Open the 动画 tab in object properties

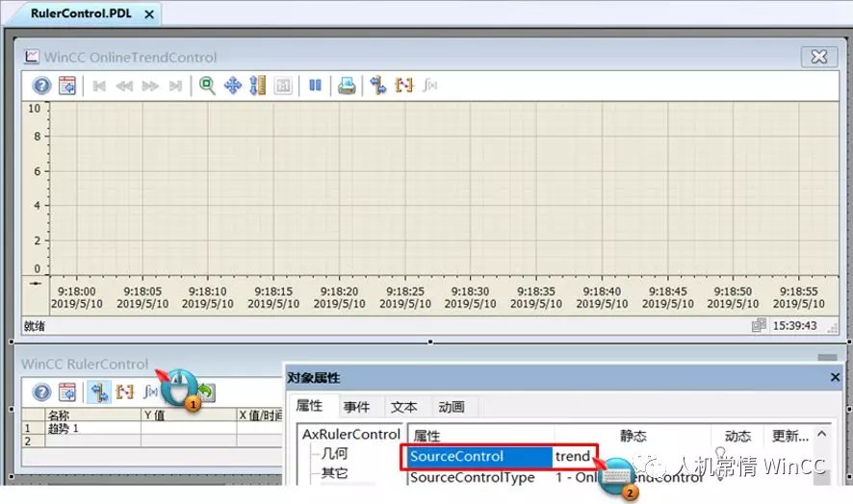(x=451, y=407)
